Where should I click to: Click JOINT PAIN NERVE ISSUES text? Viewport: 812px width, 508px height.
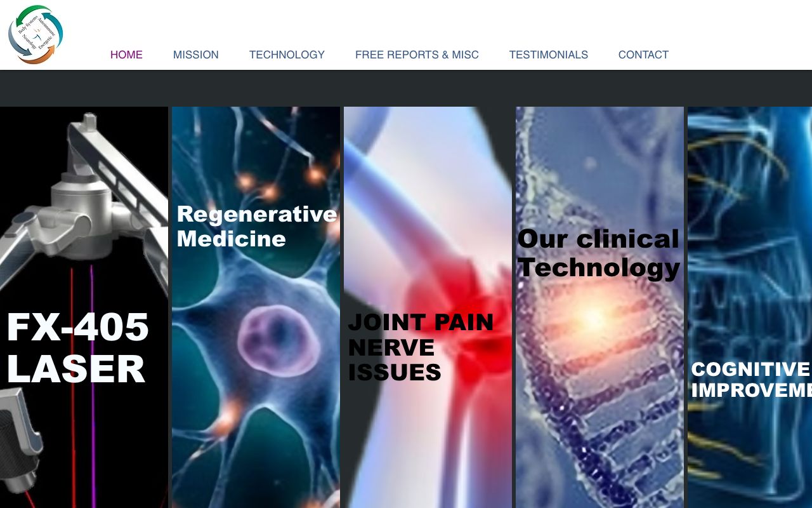(x=421, y=347)
